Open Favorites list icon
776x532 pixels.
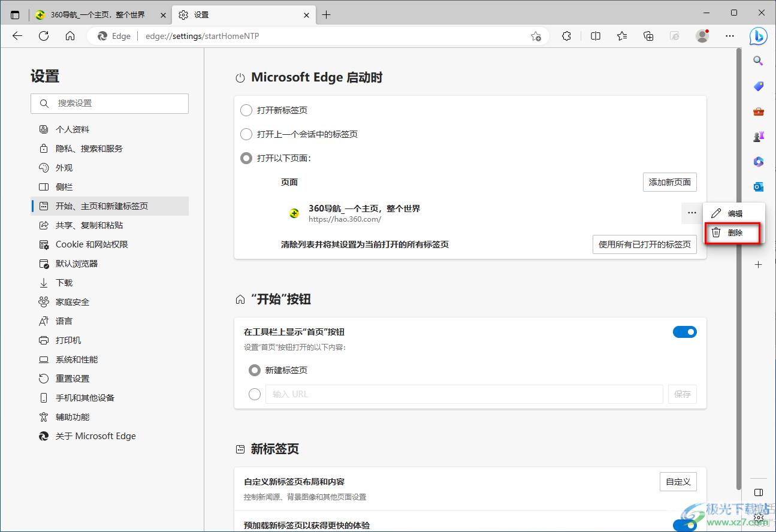point(622,36)
